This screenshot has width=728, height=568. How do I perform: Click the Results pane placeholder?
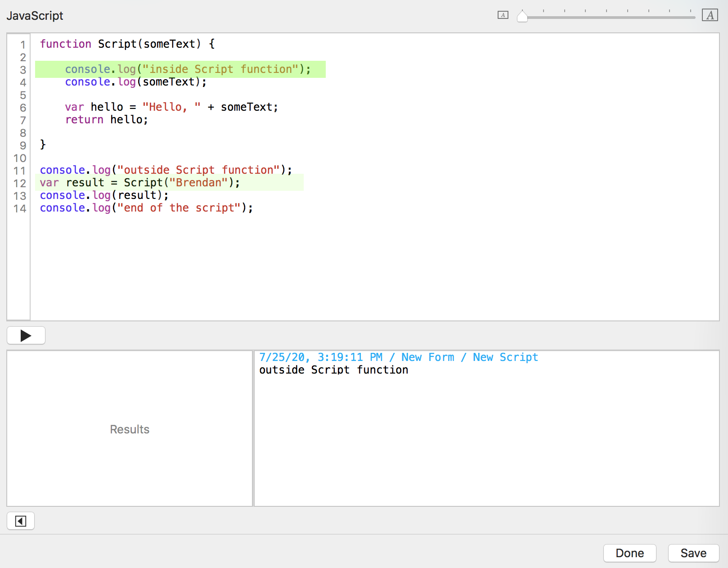pyautogui.click(x=130, y=429)
